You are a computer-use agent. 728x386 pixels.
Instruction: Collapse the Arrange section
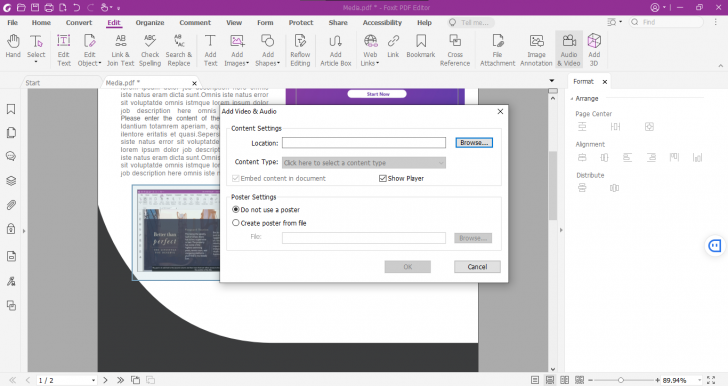click(x=572, y=98)
